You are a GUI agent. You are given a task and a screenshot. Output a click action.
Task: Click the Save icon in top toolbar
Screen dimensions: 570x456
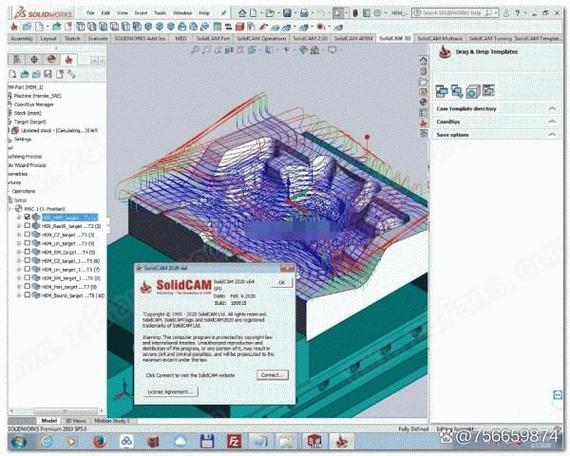pyautogui.click(x=287, y=13)
